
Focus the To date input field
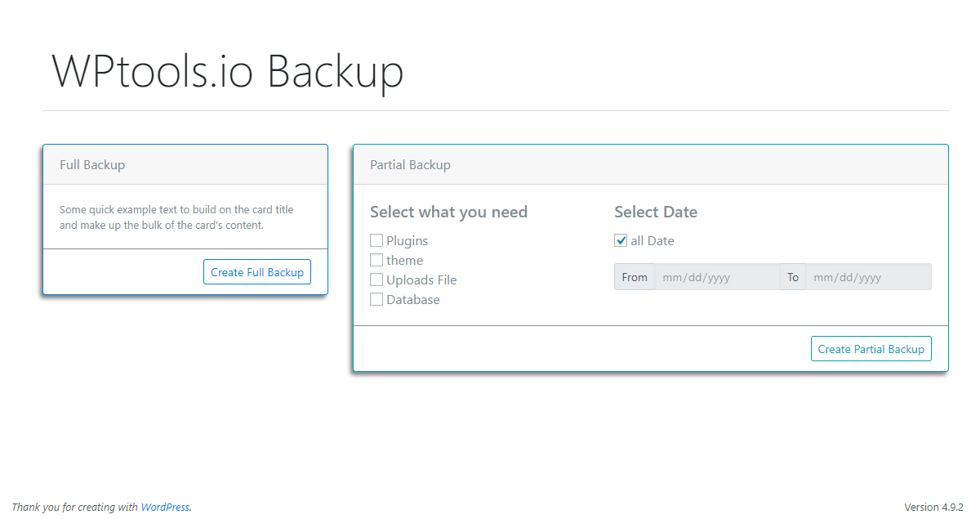(868, 277)
